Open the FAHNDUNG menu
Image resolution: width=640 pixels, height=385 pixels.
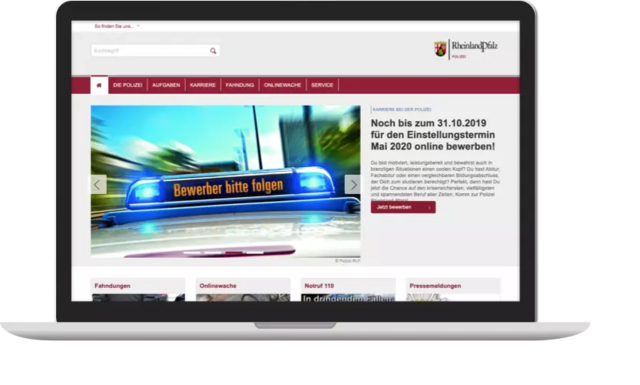click(240, 85)
